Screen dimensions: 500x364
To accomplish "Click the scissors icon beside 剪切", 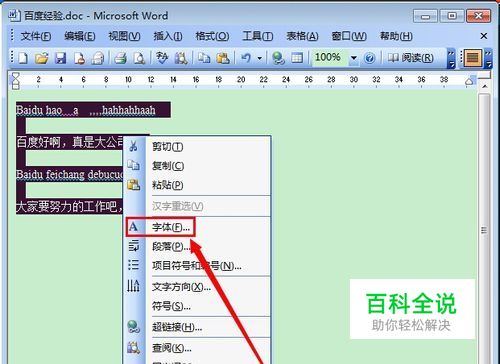I will click(x=134, y=146).
